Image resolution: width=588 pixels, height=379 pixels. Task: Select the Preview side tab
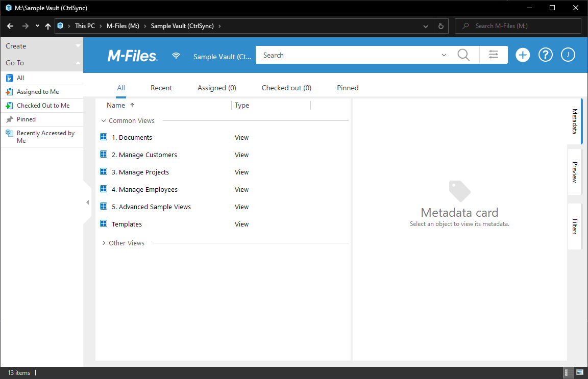coord(575,172)
